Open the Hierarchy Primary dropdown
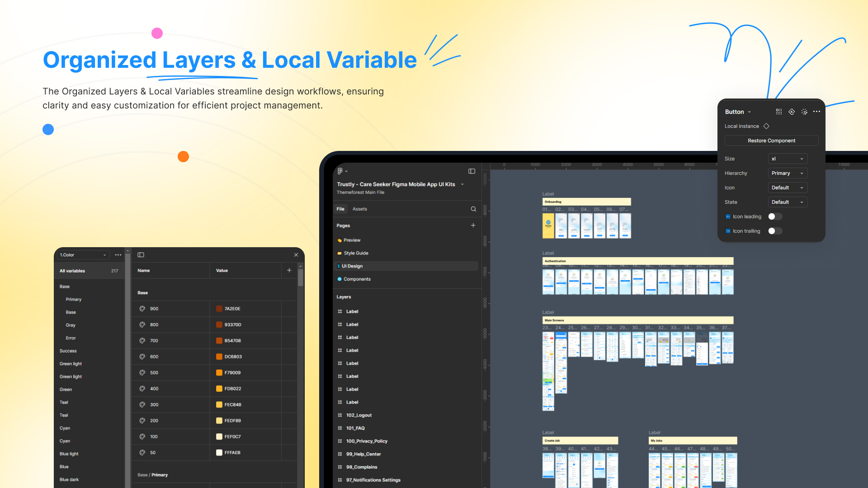 pos(787,173)
